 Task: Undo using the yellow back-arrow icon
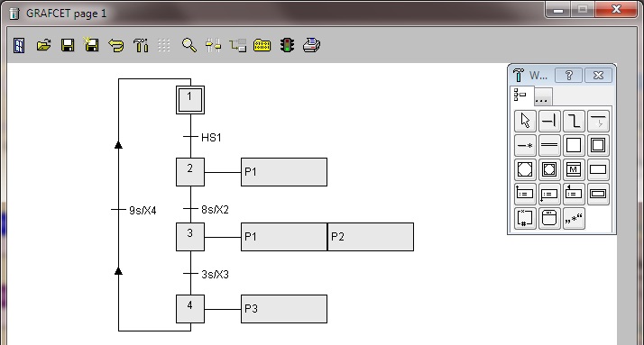coord(116,45)
